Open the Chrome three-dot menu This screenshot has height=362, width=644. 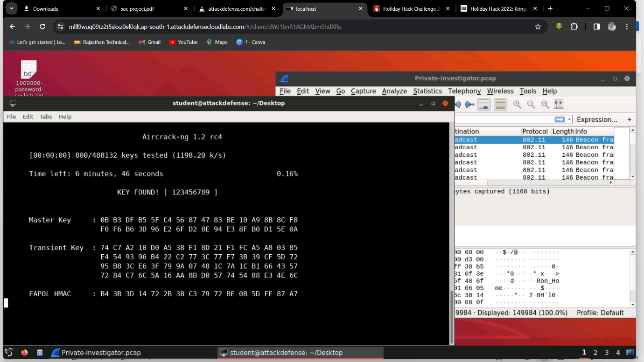click(x=627, y=27)
